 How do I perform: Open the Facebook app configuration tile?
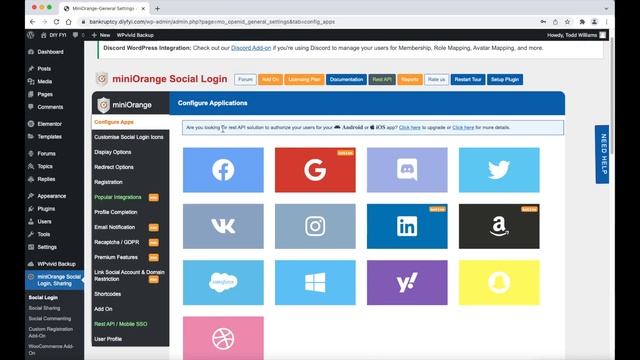[223, 170]
